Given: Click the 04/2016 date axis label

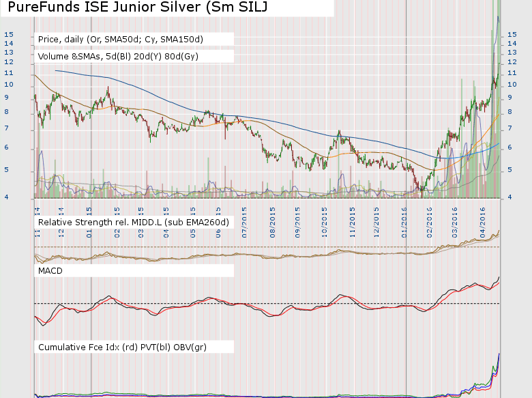Looking at the screenshot, I should (482, 223).
